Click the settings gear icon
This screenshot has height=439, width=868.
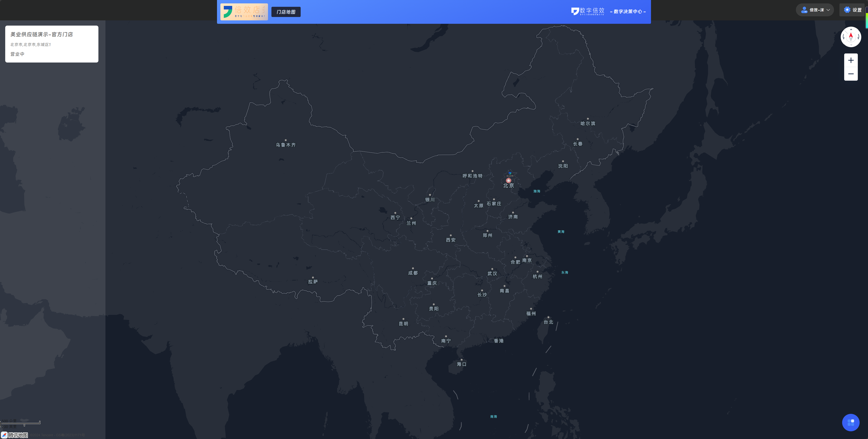847,10
